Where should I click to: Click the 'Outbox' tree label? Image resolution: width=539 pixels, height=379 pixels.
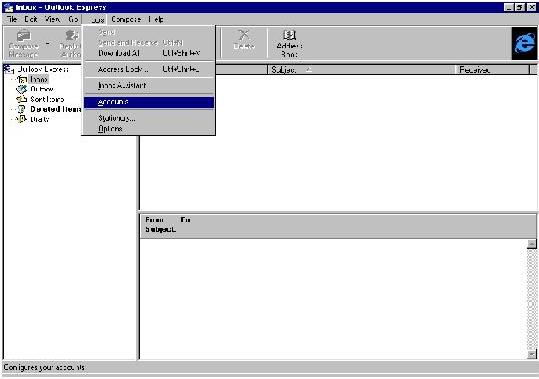tap(42, 89)
